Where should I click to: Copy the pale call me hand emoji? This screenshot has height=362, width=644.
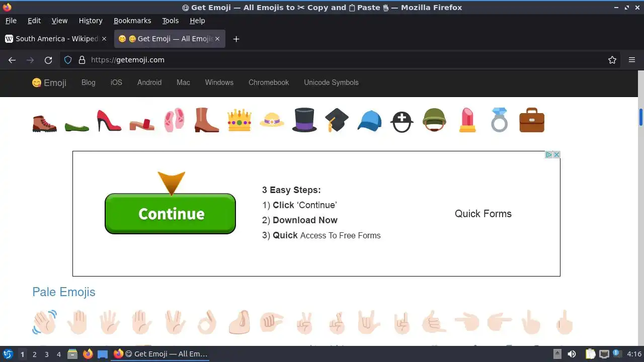click(x=434, y=322)
